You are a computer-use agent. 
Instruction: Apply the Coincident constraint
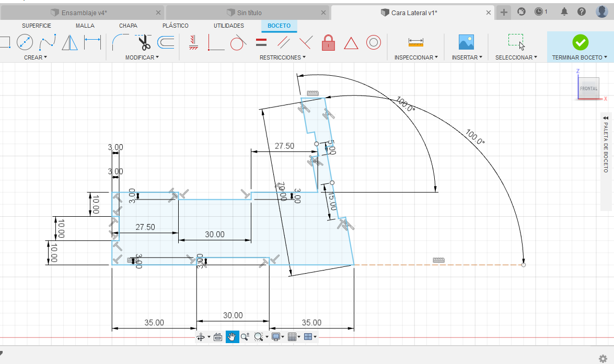coord(216,42)
